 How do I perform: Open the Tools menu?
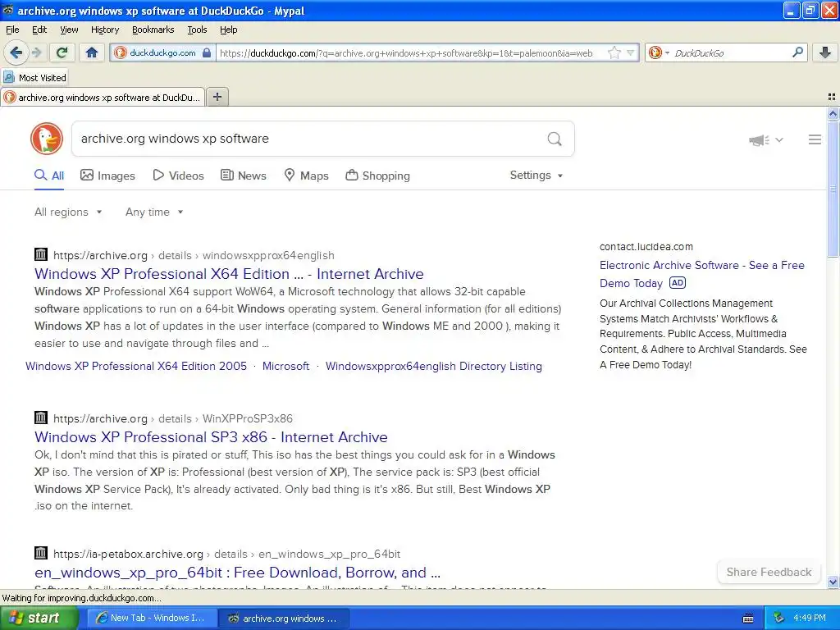[197, 30]
